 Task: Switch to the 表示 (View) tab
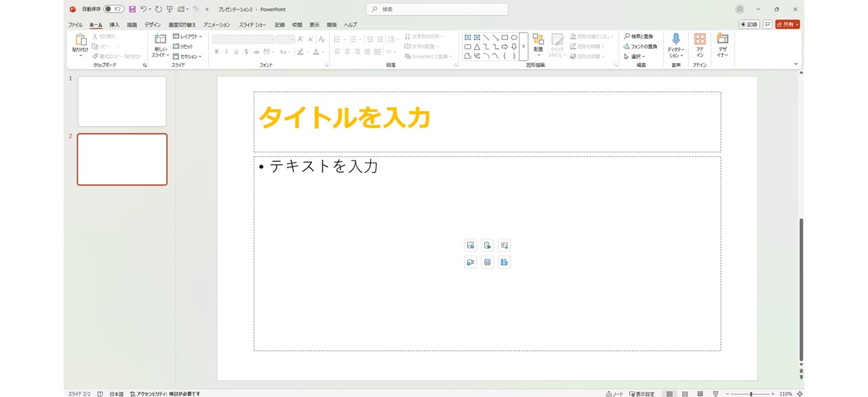pyautogui.click(x=315, y=25)
